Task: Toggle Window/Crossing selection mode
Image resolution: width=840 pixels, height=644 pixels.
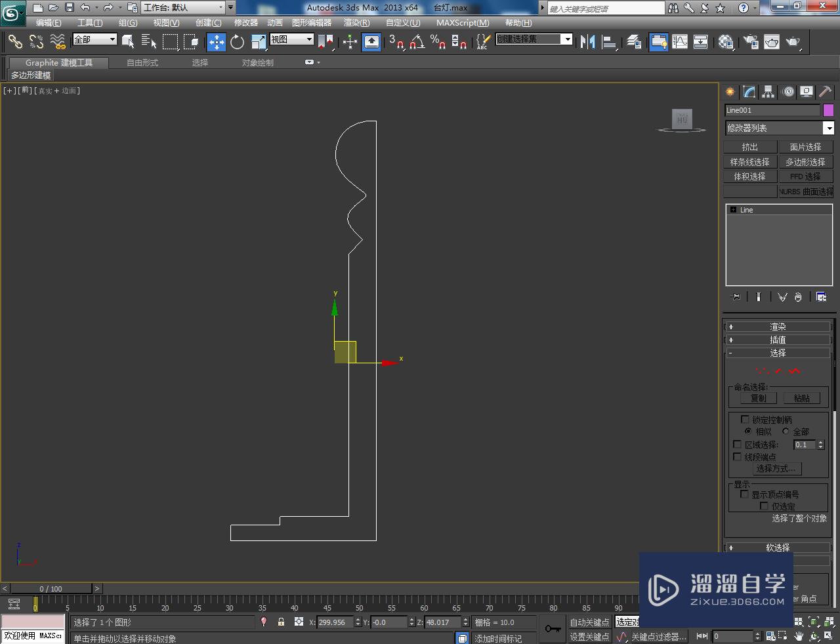Action: coord(191,42)
